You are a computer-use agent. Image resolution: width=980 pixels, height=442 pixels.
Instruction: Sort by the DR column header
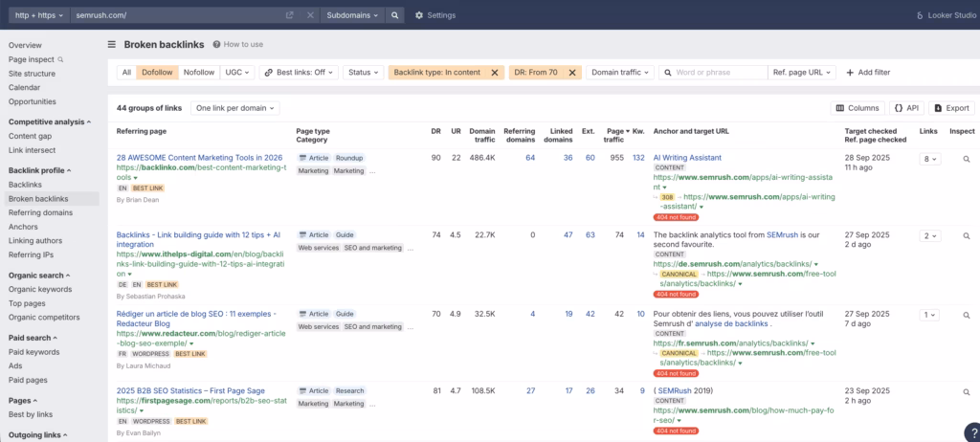click(x=435, y=131)
